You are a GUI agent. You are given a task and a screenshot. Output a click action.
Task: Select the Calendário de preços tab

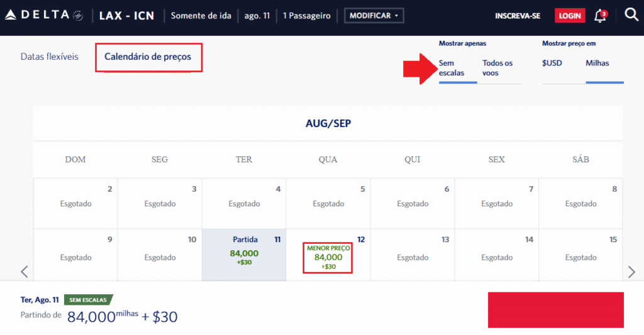pyautogui.click(x=148, y=57)
